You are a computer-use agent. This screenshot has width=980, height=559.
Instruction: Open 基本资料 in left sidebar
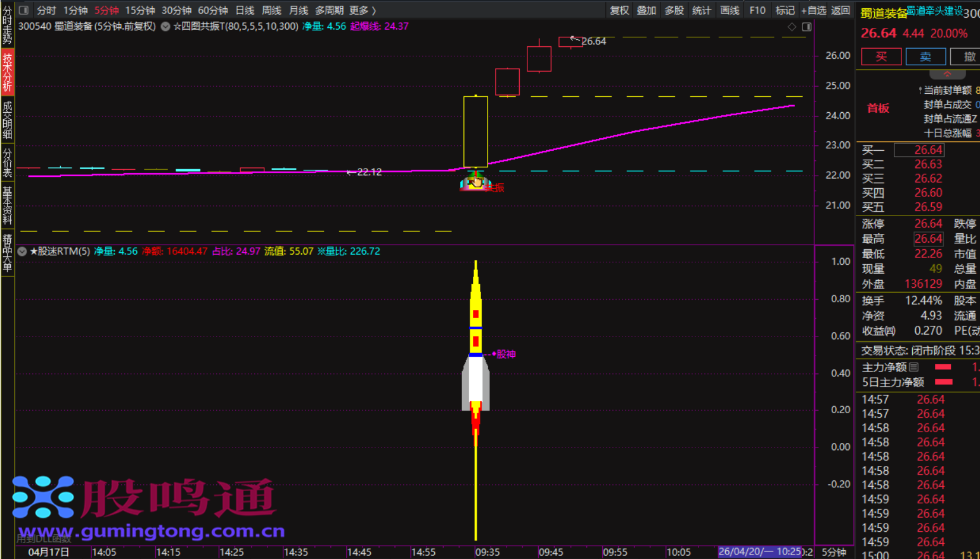click(x=7, y=204)
